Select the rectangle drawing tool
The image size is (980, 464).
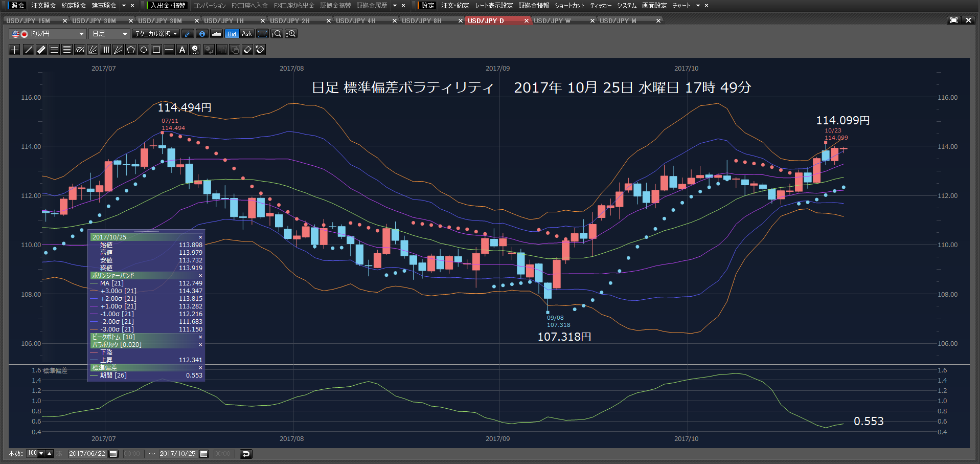coord(156,50)
